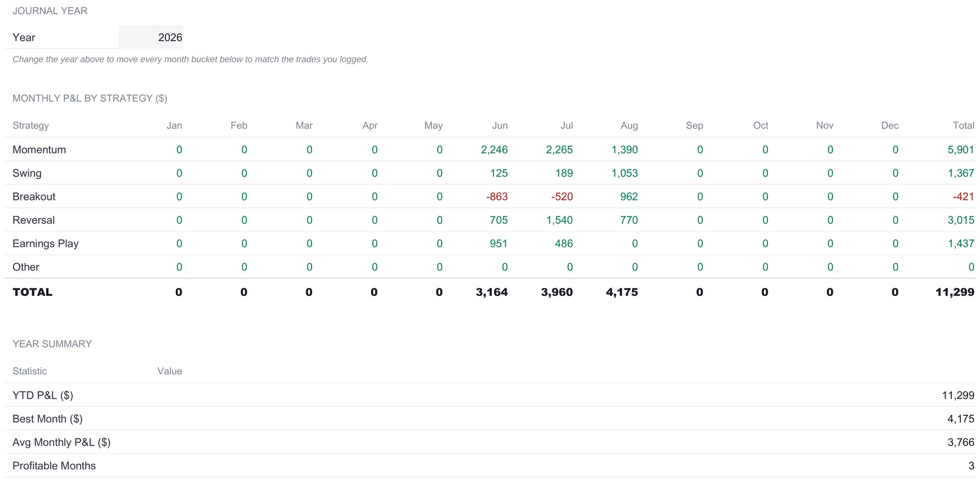Click the Breakout June loss -863
This screenshot has width=980, height=485.
pos(497,197)
